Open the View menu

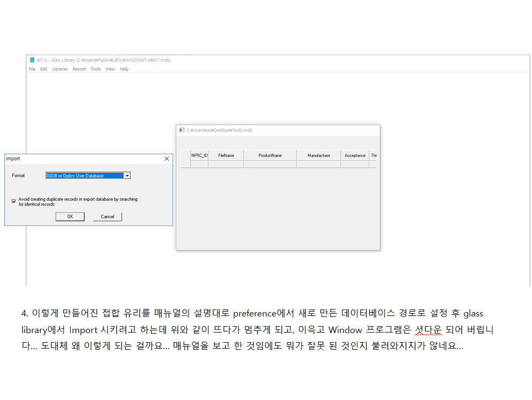click(x=110, y=69)
